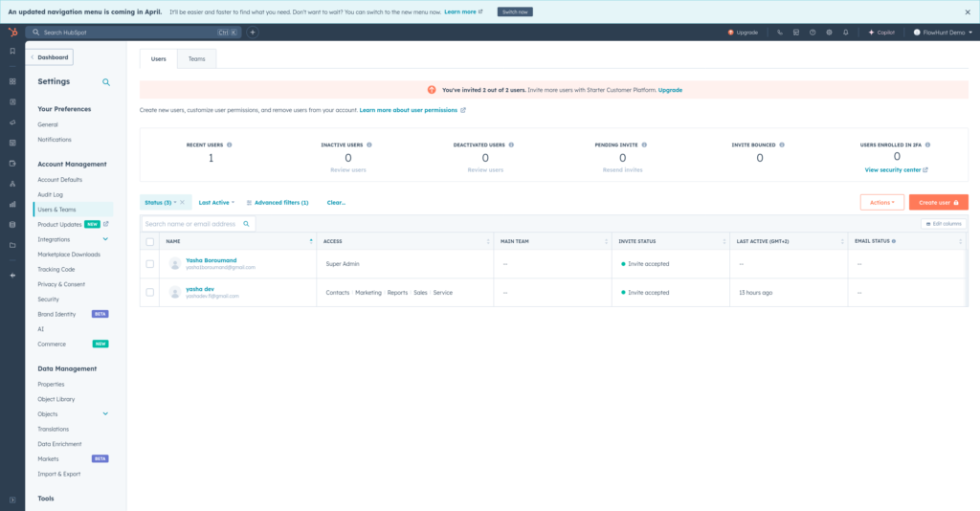This screenshot has height=511, width=980.
Task: Click Inactive Users info icon
Action: (369, 144)
